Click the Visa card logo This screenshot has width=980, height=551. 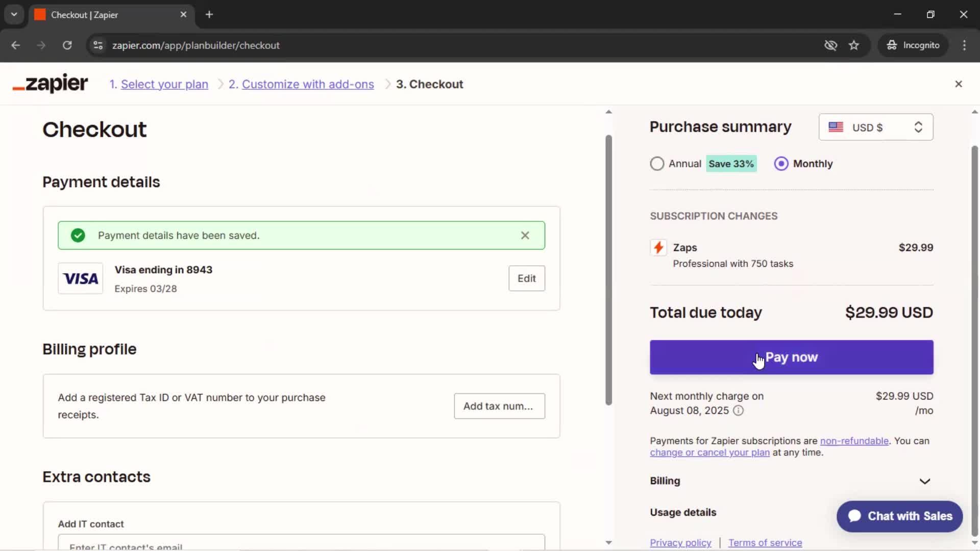(x=81, y=279)
